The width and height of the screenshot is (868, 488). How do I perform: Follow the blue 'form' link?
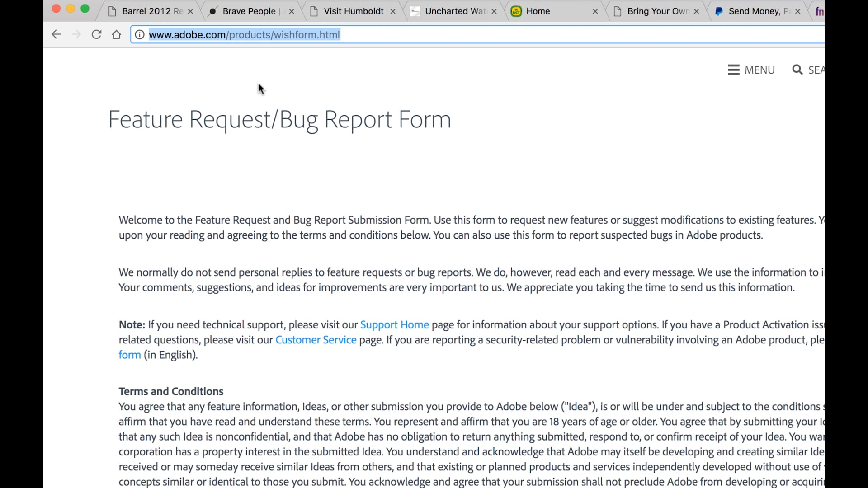click(x=130, y=355)
